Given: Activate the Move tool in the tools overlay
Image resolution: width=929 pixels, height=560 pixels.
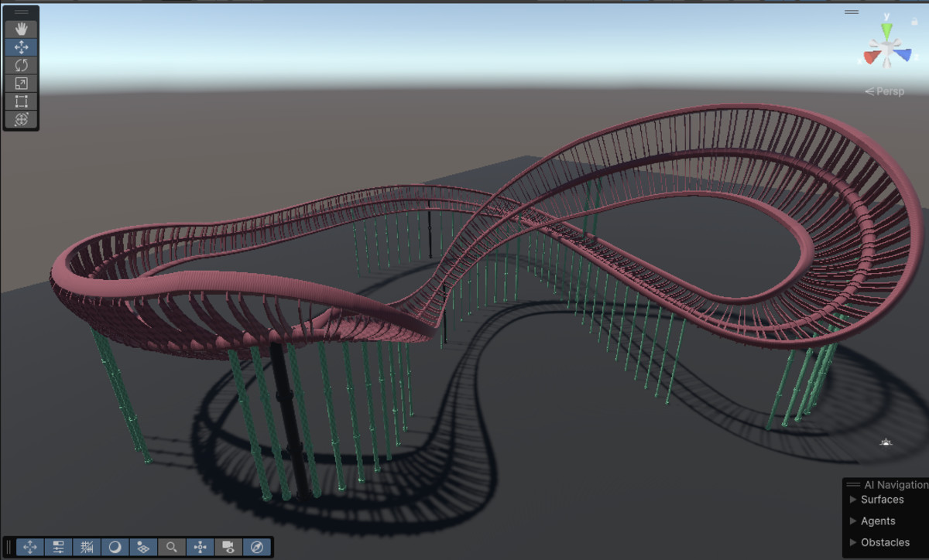Looking at the screenshot, I should coord(21,47).
